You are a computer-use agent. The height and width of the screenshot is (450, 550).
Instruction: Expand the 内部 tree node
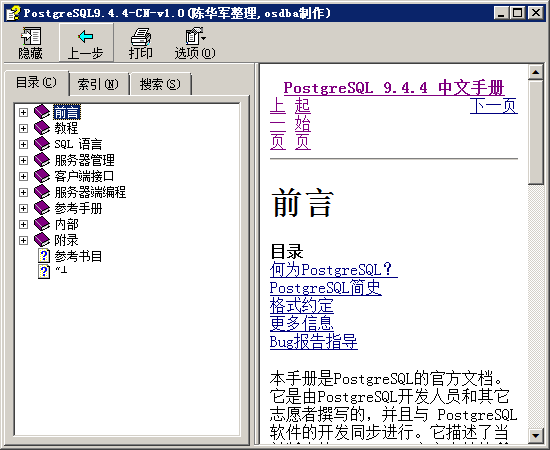click(x=23, y=224)
